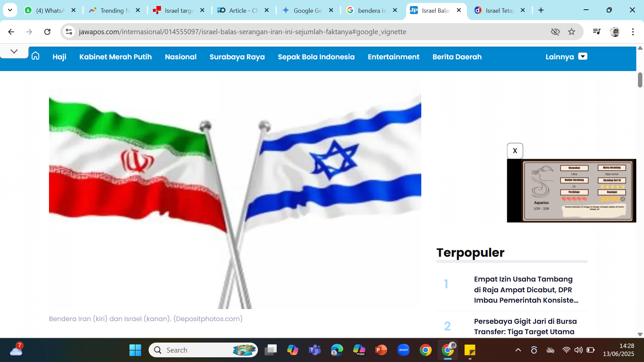Viewport: 644px width, 362px height.
Task: Open Chrome profile avatar
Action: click(x=615, y=32)
